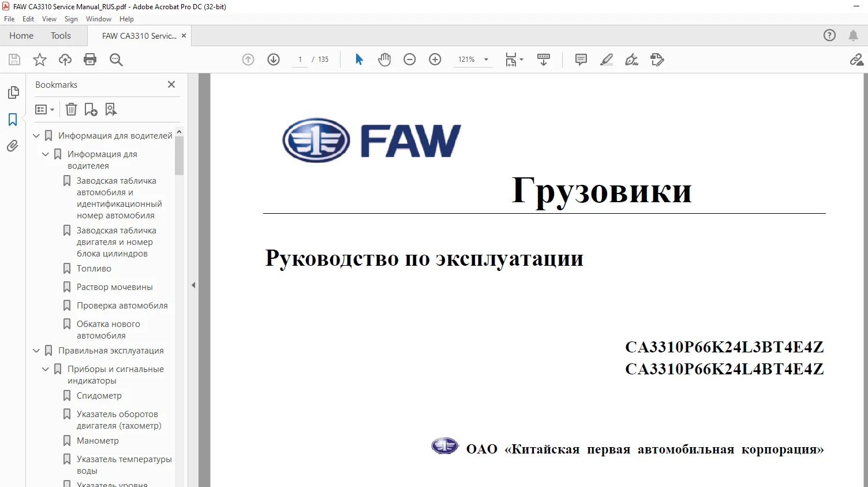Activate the Selection arrow tool

coord(359,60)
